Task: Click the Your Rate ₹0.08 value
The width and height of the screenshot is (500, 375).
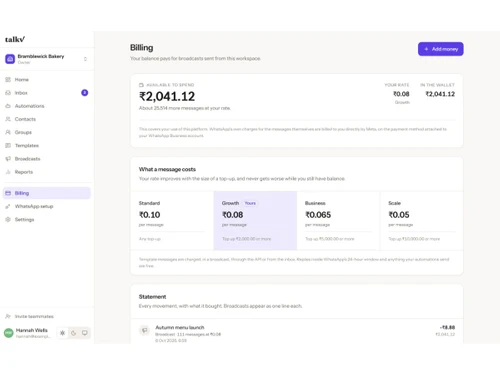Action: tap(401, 94)
